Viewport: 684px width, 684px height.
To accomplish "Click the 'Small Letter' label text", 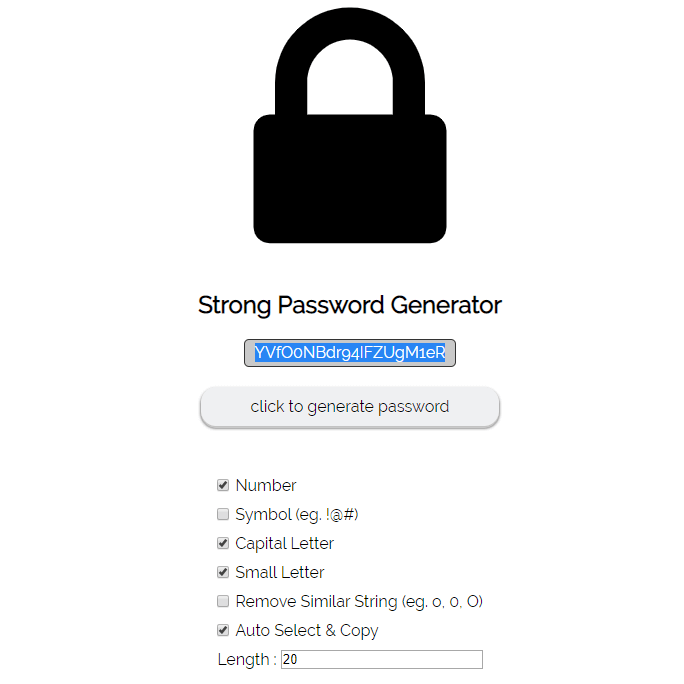I will (280, 573).
